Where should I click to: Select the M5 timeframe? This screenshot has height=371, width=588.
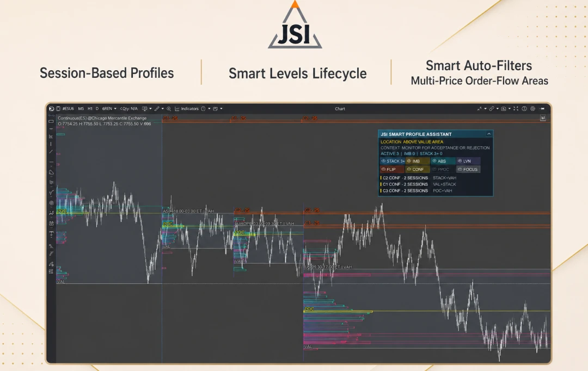click(81, 109)
